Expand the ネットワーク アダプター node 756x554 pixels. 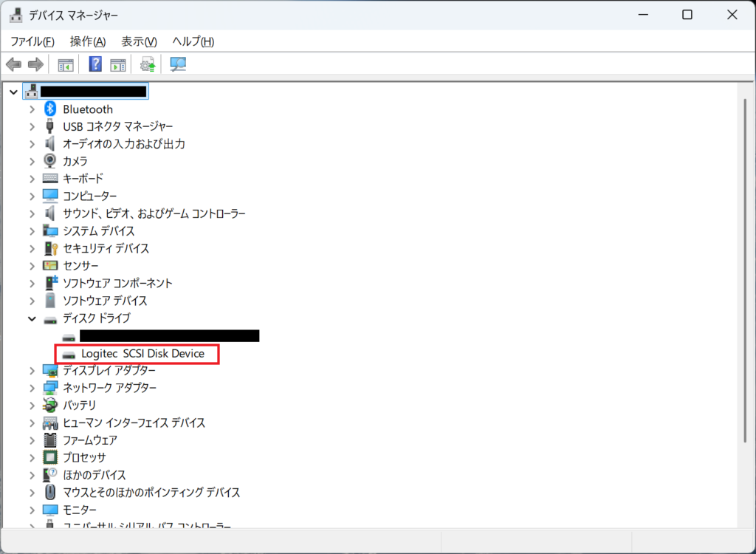pos(32,388)
